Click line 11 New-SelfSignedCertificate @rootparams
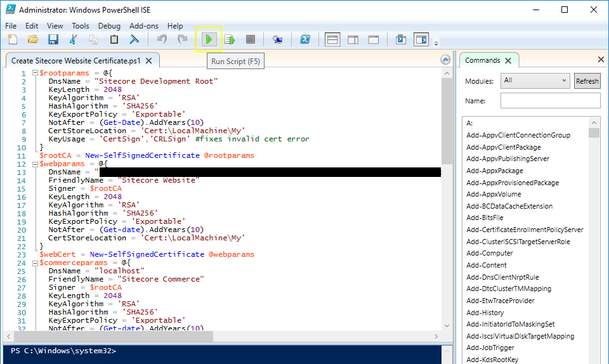Viewport: 609px width, 364px height. point(169,155)
